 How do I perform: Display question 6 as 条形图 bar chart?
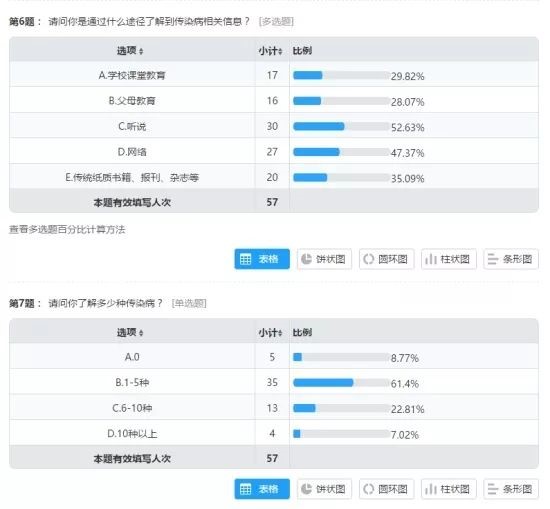tap(511, 259)
